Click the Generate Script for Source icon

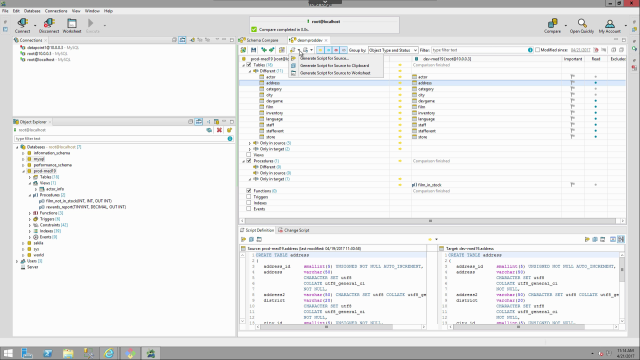coord(293,50)
